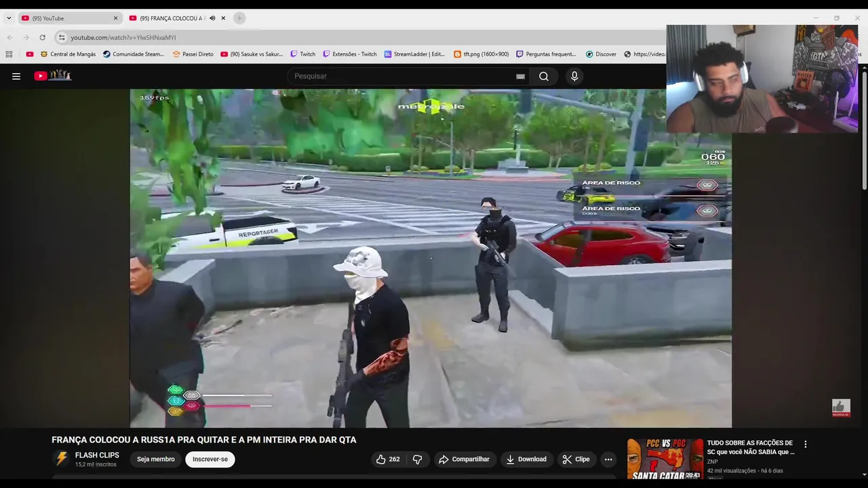
Task: Go forward in browser history
Action: click(26, 37)
